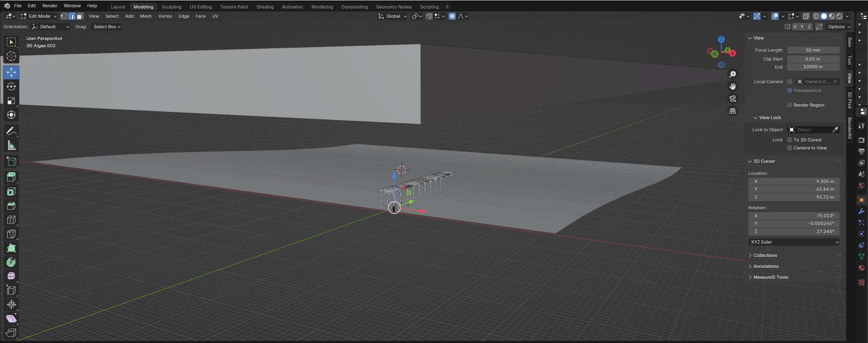
Task: Open Global transform orientation dropdown
Action: [392, 16]
